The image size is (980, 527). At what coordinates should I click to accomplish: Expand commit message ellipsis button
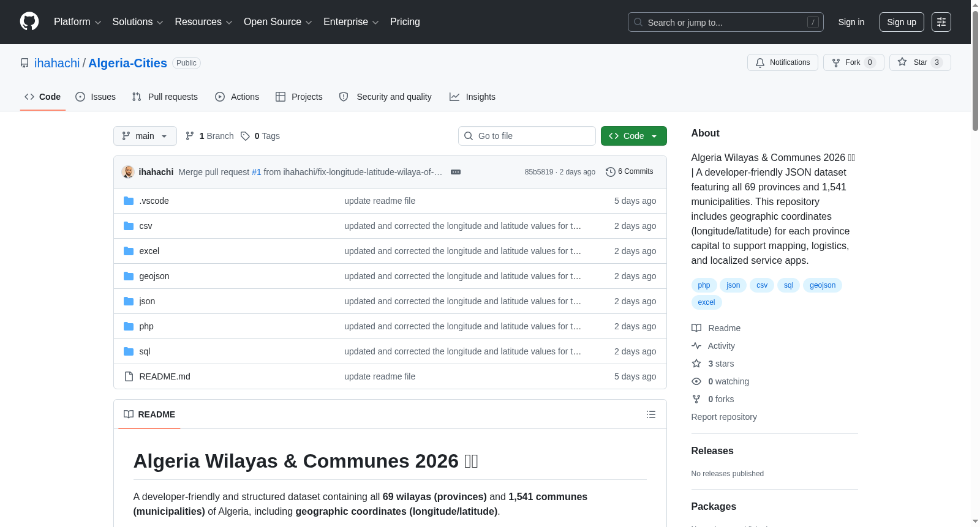coord(456,172)
